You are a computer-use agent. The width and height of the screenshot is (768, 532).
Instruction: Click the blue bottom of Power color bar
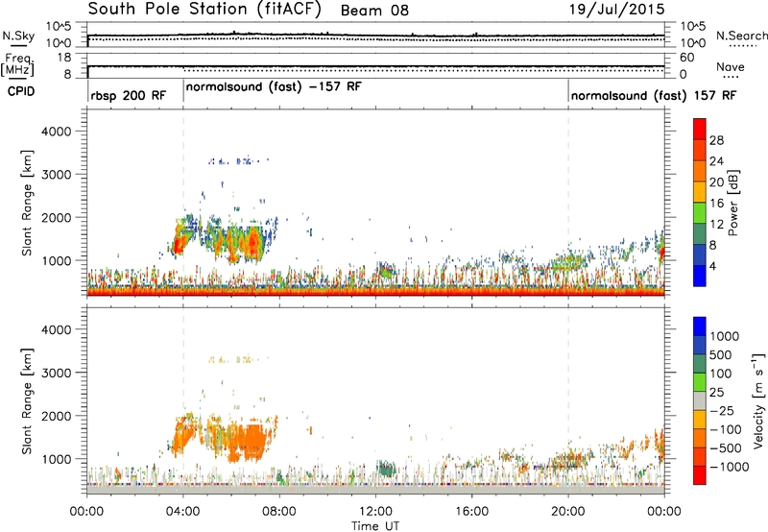coord(699,276)
